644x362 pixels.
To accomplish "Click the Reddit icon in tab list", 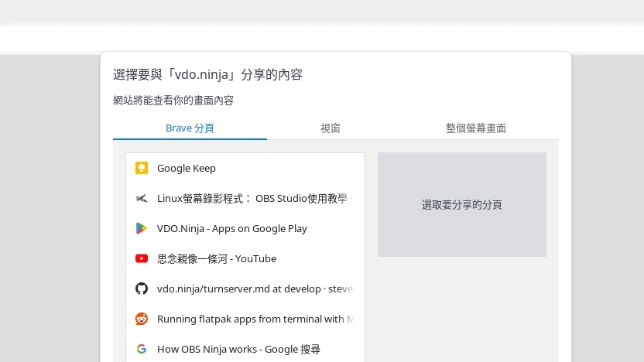I will point(142,319).
